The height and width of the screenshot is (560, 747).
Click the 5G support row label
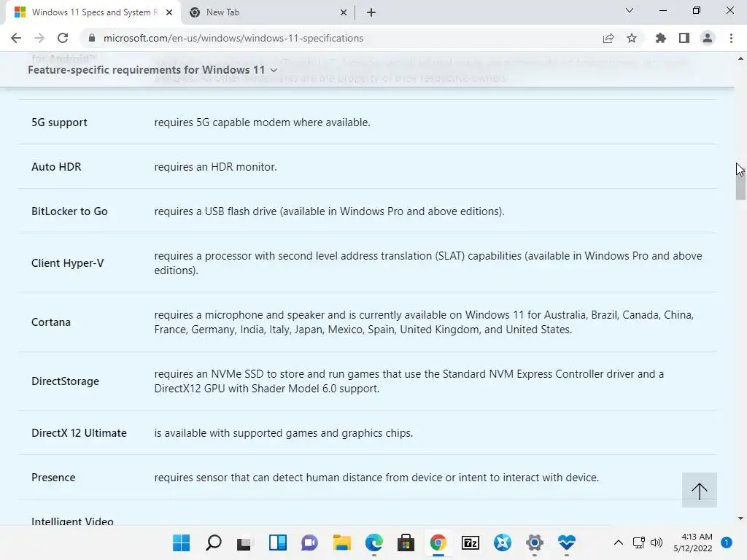pyautogui.click(x=59, y=122)
